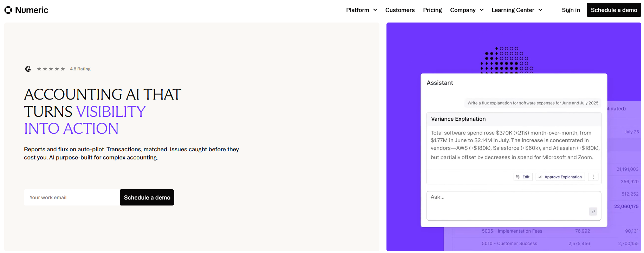Click the Assistant panel title
The height and width of the screenshot is (253, 644).
pos(440,83)
